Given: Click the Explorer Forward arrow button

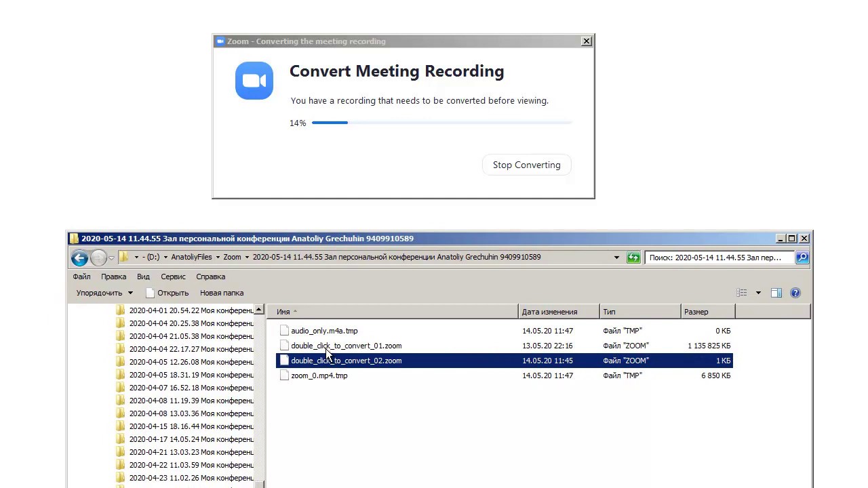Looking at the screenshot, I should 98,258.
